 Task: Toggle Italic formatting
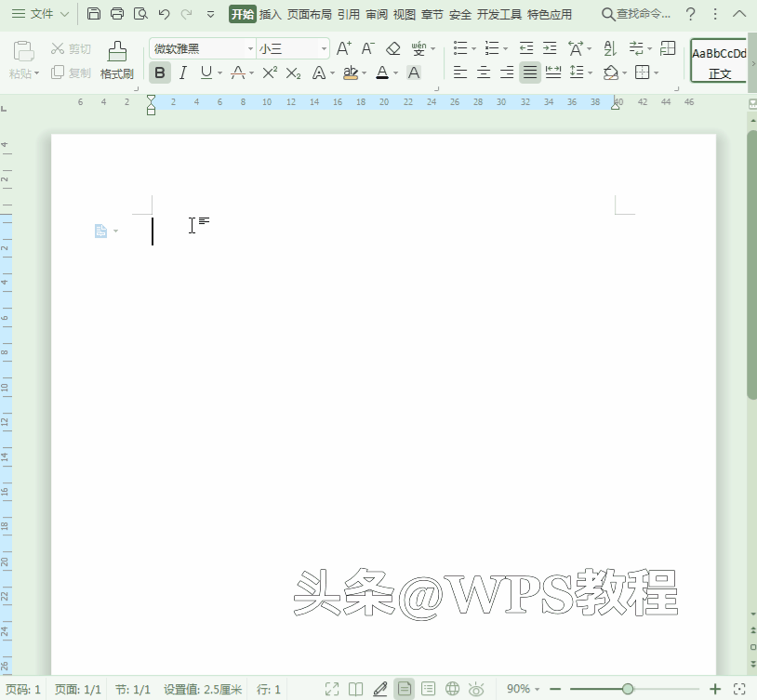[182, 73]
